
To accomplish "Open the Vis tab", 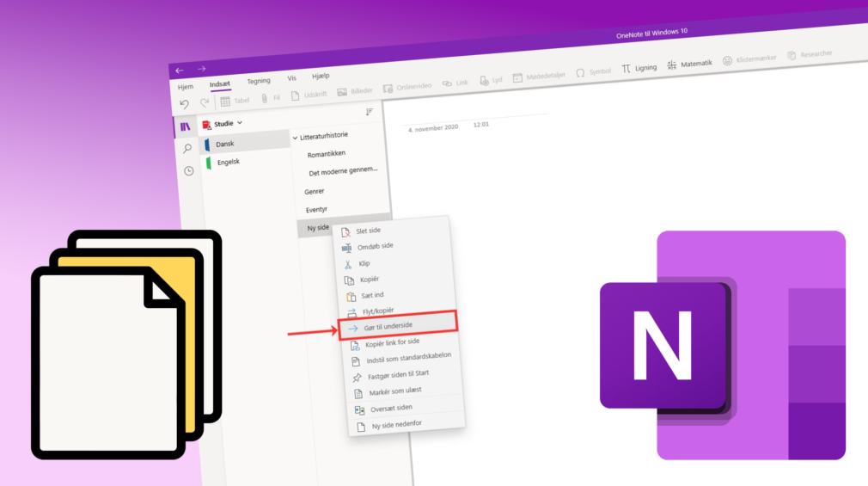I will (291, 78).
